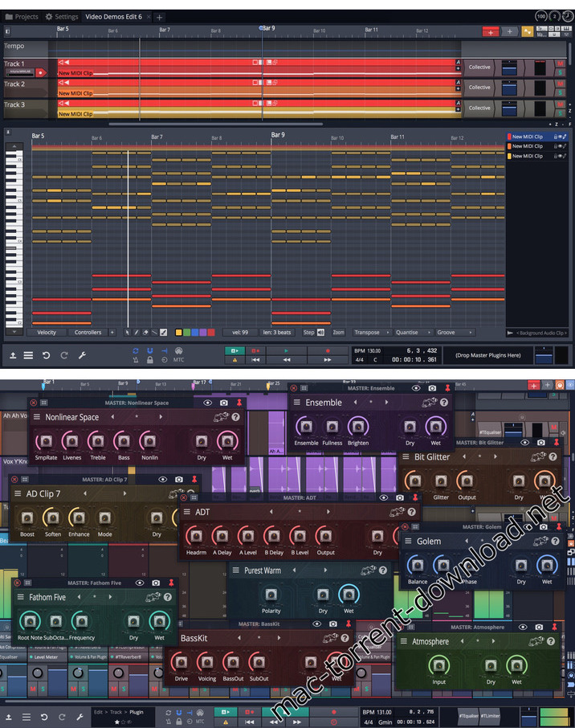
Task: Click the Controllers button below piano roll
Action: click(x=88, y=332)
